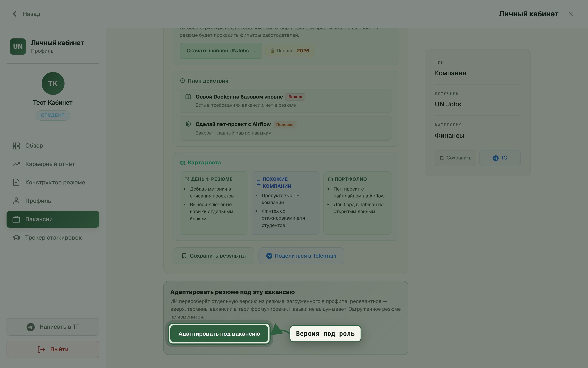Select the Вакансии menu item
588x368 pixels.
tap(53, 219)
